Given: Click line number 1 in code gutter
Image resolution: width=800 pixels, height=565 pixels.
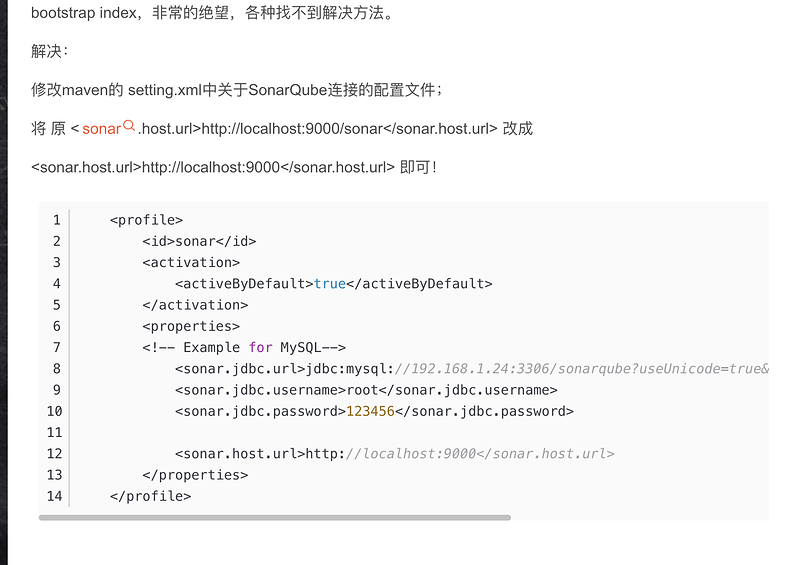Looking at the screenshot, I should tap(57, 220).
